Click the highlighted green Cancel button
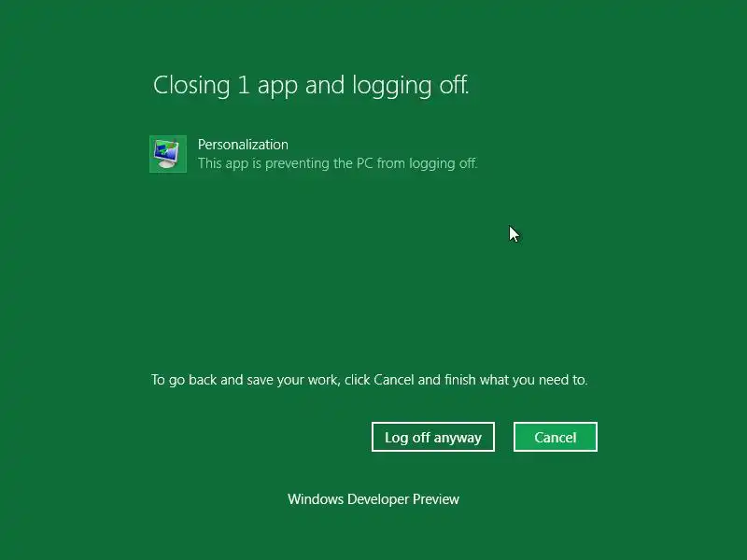747x560 pixels. (556, 437)
